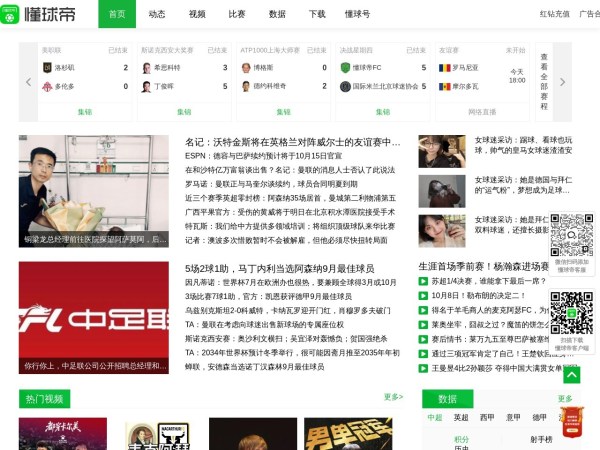Play video icon beside 赛后情书 莱万

point(423,339)
